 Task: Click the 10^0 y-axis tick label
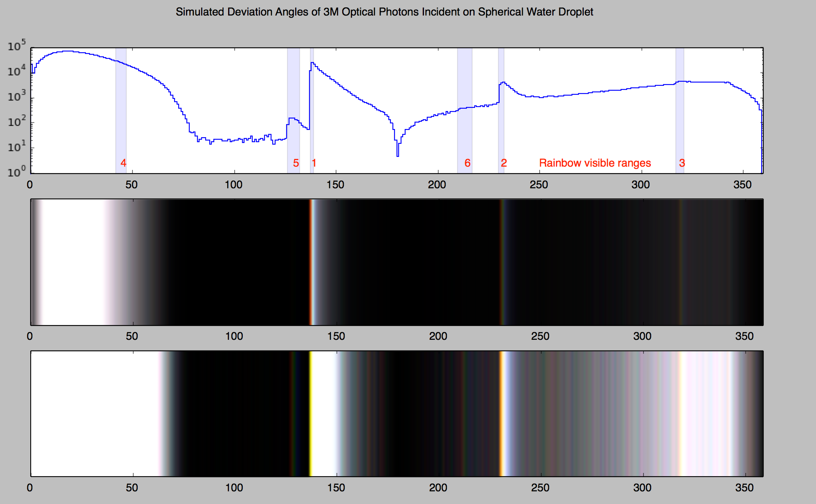click(x=17, y=171)
